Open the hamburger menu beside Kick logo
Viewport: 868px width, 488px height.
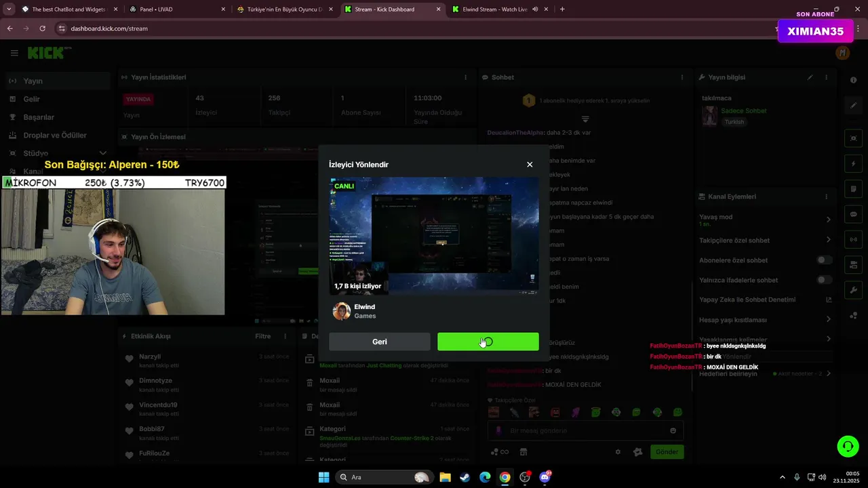click(14, 53)
